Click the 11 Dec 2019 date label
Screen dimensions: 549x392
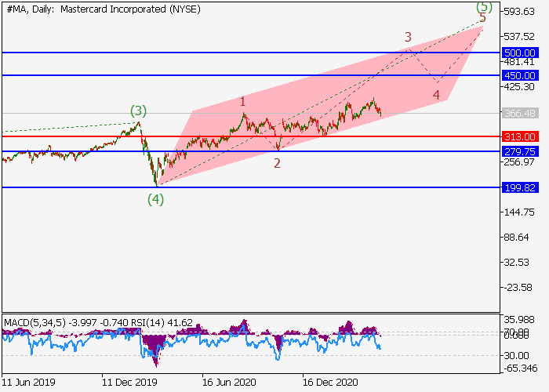pyautogui.click(x=129, y=382)
